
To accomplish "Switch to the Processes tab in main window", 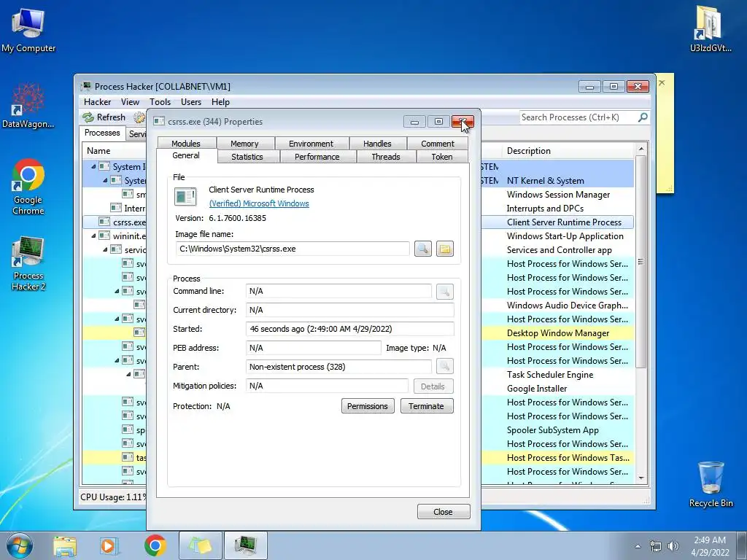I will 102,133.
